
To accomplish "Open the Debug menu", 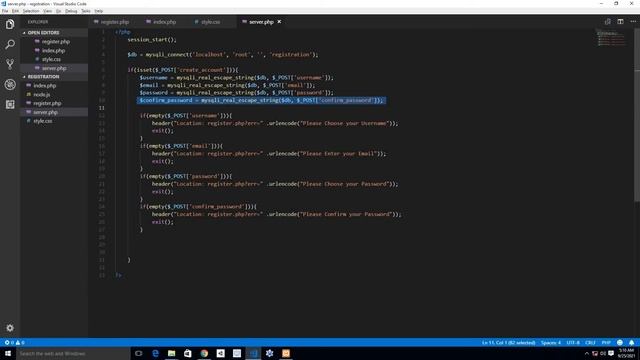I will click(71, 11).
